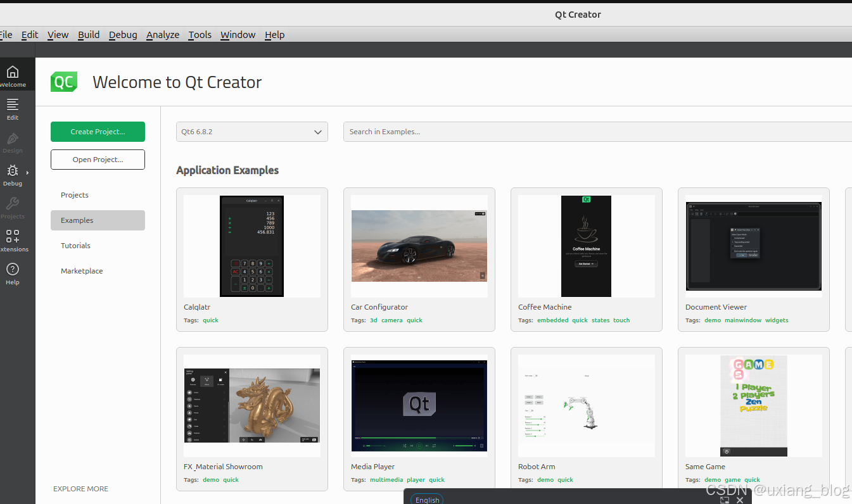Switch to Edit mode in sidebar
The width and height of the screenshot is (852, 504).
(x=13, y=109)
